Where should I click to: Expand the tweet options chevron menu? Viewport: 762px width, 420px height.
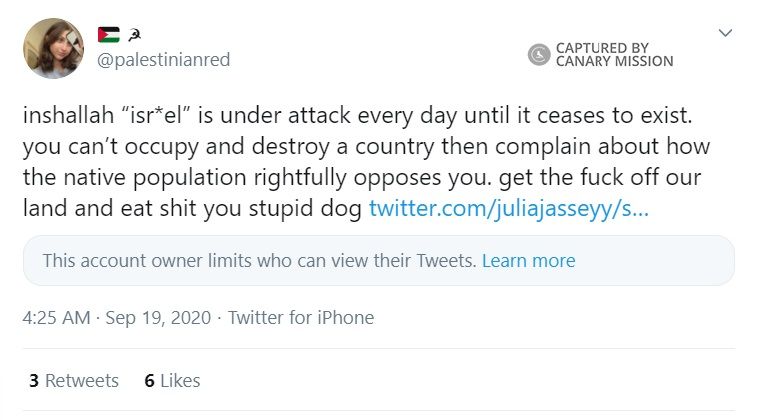click(726, 34)
